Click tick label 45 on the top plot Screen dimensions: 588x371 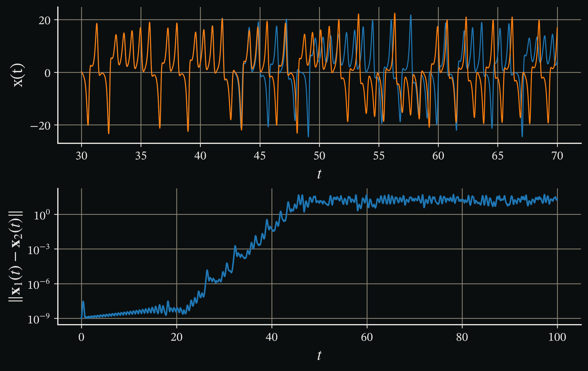tap(259, 156)
